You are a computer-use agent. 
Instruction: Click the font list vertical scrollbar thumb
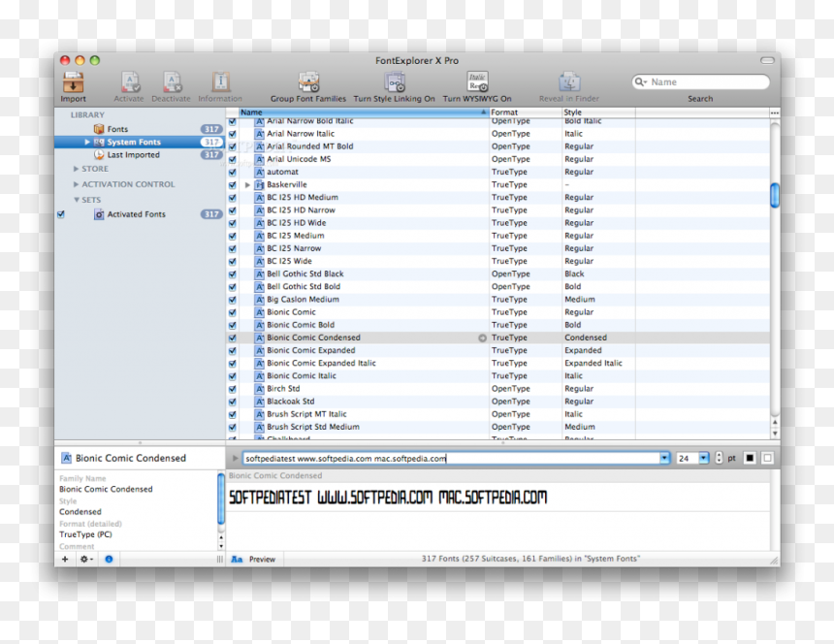[x=775, y=195]
